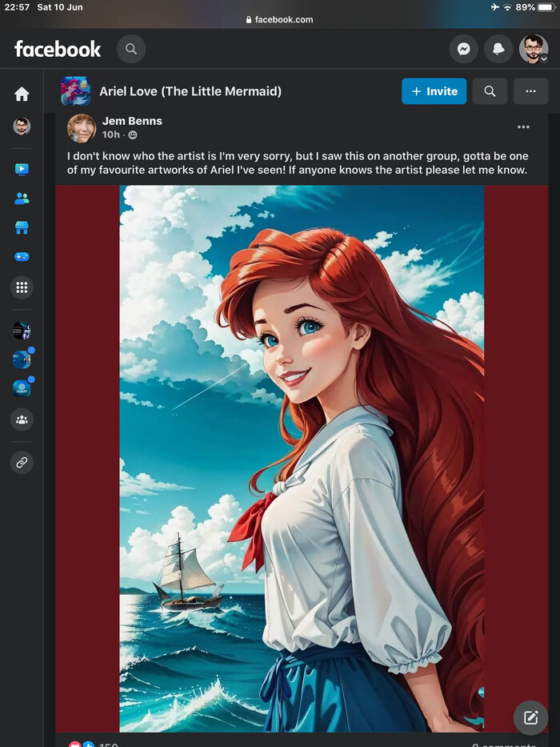
Task: Open Gaming in the sidebar
Action: pyautogui.click(x=22, y=257)
